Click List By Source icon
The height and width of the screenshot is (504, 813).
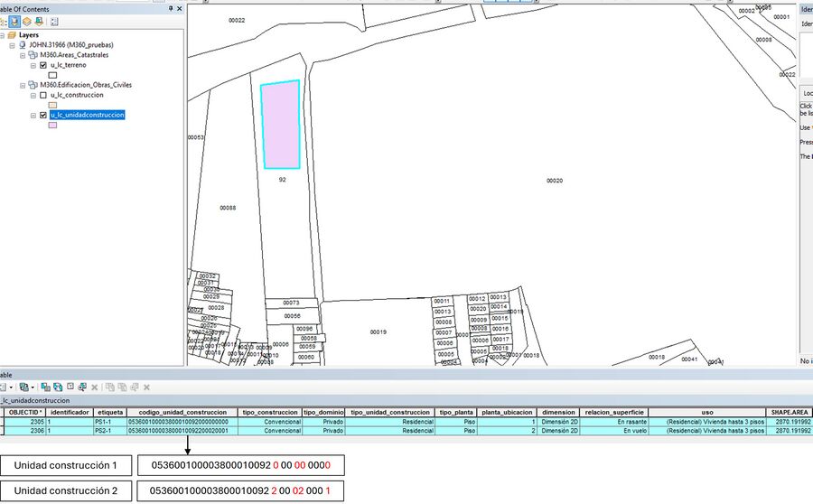[x=14, y=21]
